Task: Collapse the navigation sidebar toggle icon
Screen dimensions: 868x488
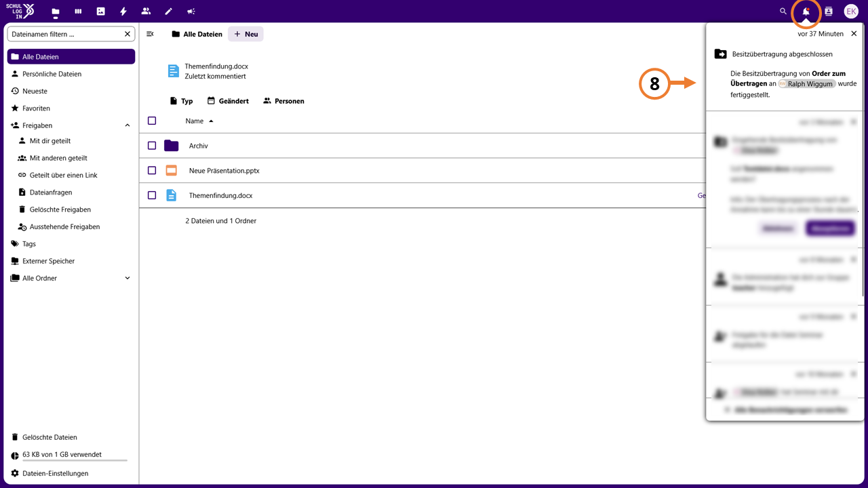Action: click(x=151, y=34)
